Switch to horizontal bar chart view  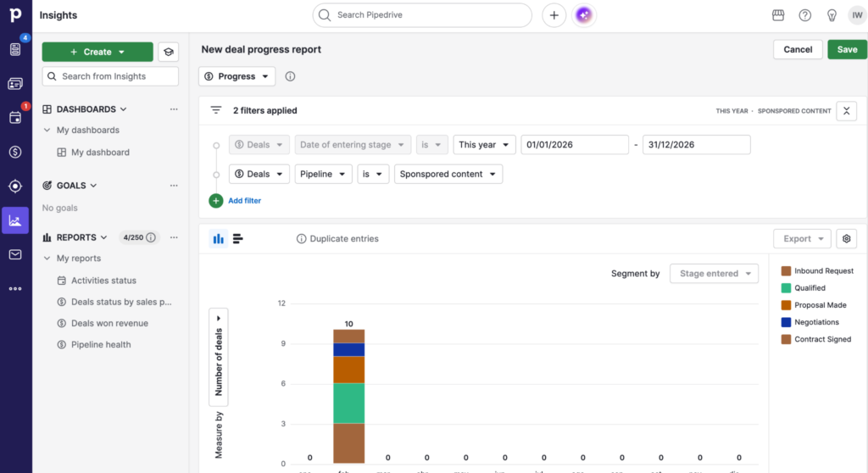pyautogui.click(x=238, y=239)
